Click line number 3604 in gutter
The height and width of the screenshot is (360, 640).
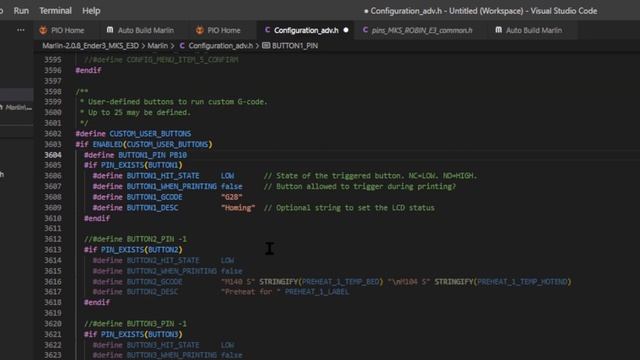point(53,155)
